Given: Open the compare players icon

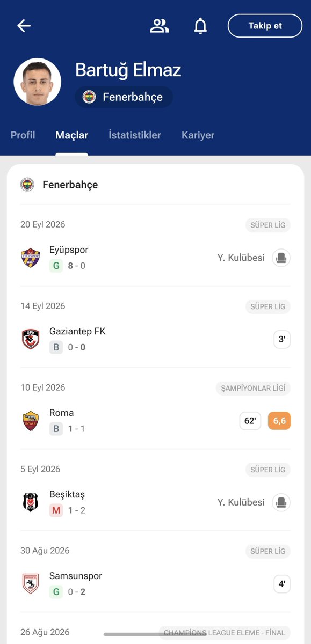Looking at the screenshot, I should point(160,26).
